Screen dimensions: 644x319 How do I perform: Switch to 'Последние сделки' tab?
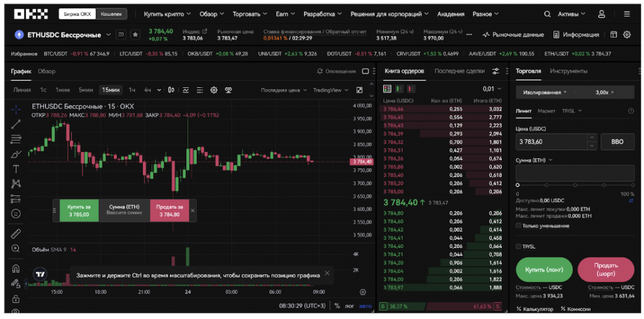point(458,71)
